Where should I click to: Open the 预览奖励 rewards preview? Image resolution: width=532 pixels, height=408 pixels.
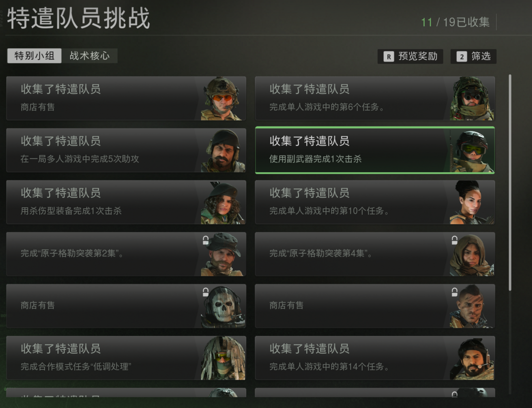[410, 56]
